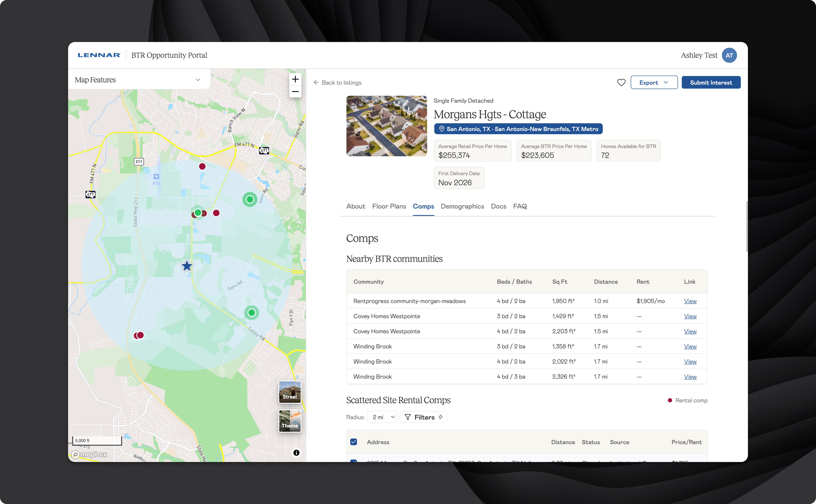
Task: Click the blue star property marker
Action: pos(187,266)
